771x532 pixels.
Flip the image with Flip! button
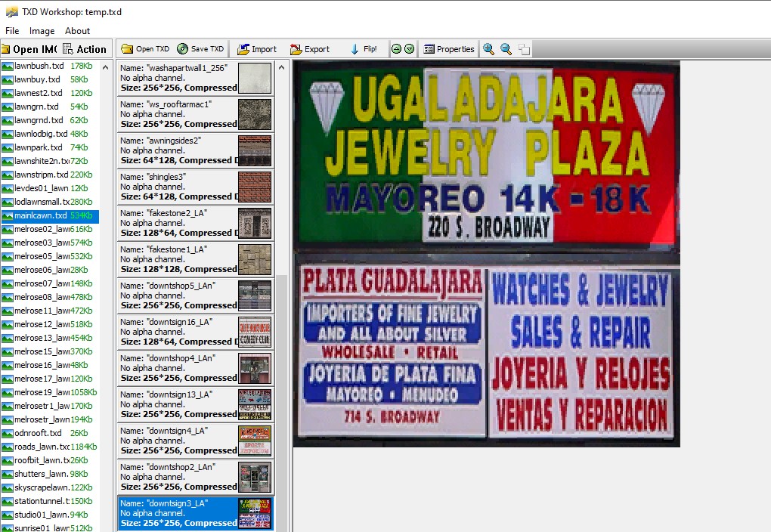coord(364,48)
